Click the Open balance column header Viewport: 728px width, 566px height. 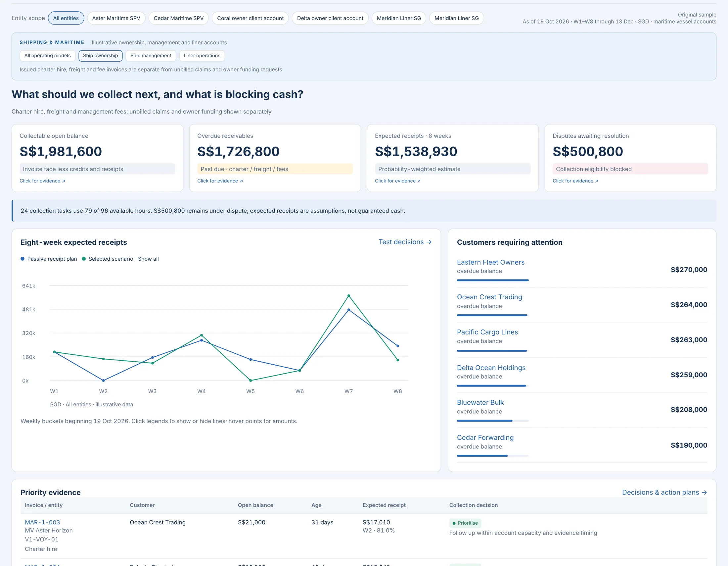(x=255, y=505)
